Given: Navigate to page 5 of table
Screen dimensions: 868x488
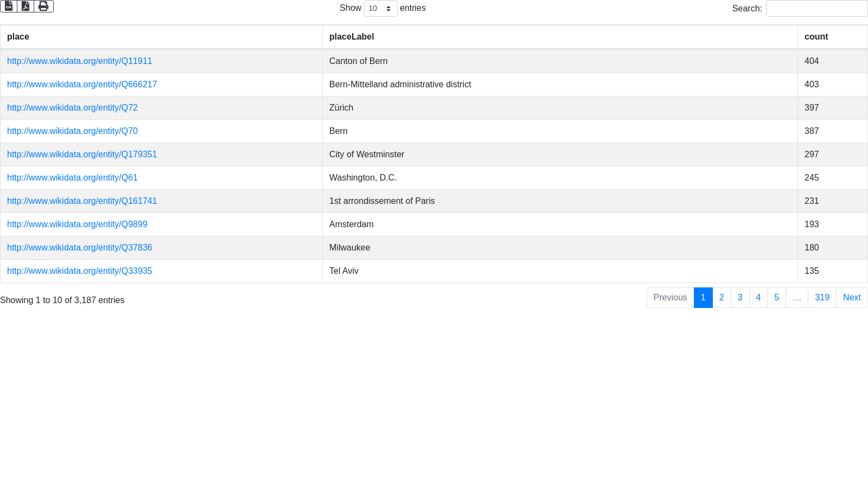Looking at the screenshot, I should point(776,298).
